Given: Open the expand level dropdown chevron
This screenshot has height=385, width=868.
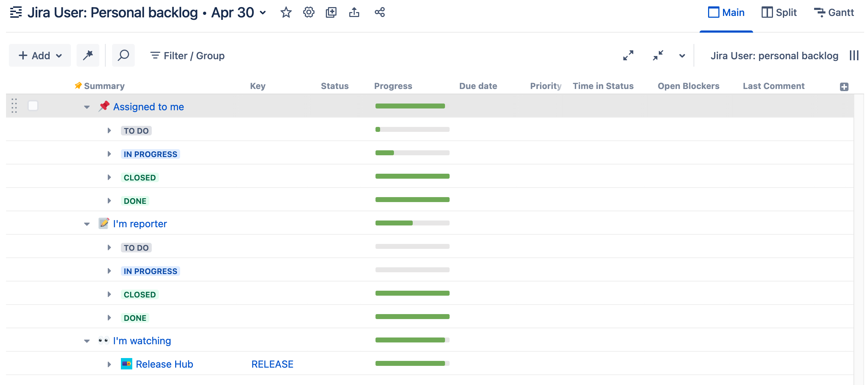Looking at the screenshot, I should click(x=682, y=56).
